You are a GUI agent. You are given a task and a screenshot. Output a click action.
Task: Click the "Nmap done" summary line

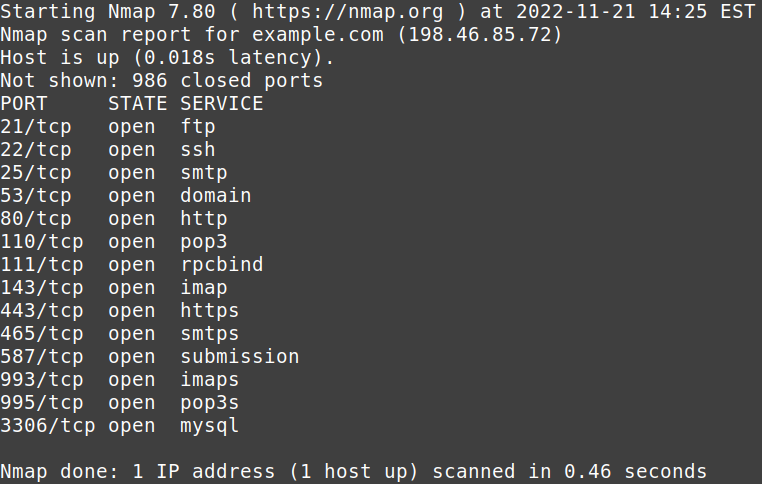coord(353,471)
